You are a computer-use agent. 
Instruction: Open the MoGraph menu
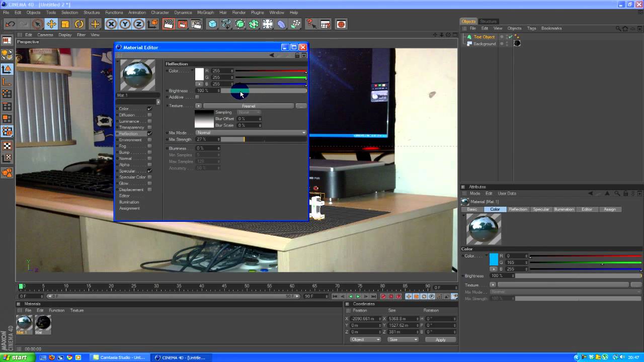205,13
